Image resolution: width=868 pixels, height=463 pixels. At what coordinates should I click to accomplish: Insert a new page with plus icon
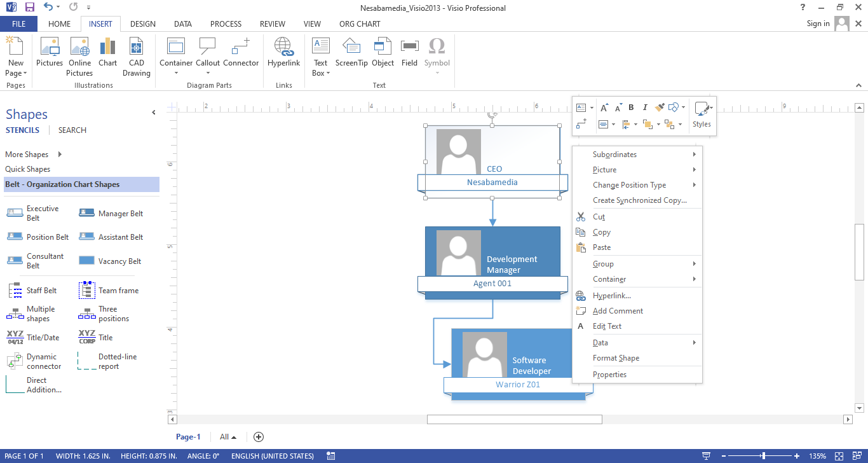(259, 437)
